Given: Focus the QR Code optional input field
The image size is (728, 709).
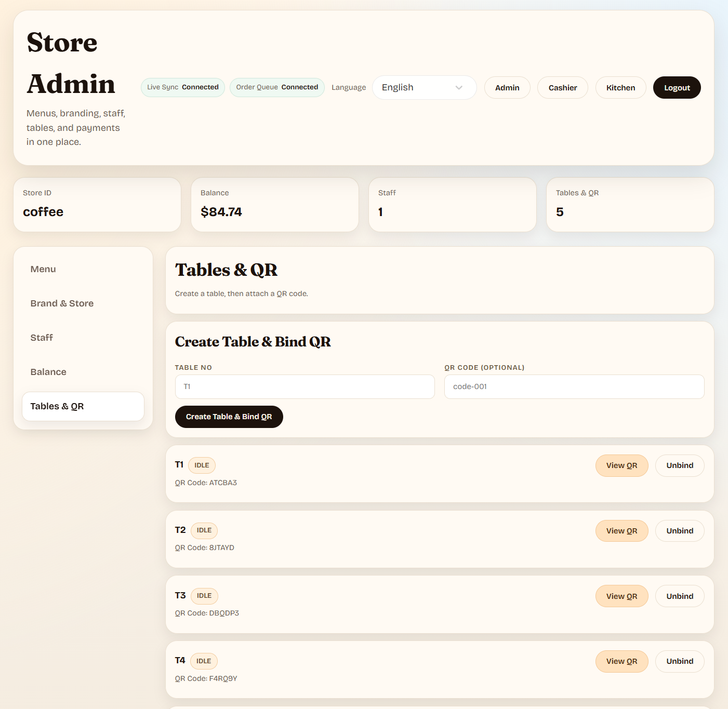Looking at the screenshot, I should (x=574, y=386).
